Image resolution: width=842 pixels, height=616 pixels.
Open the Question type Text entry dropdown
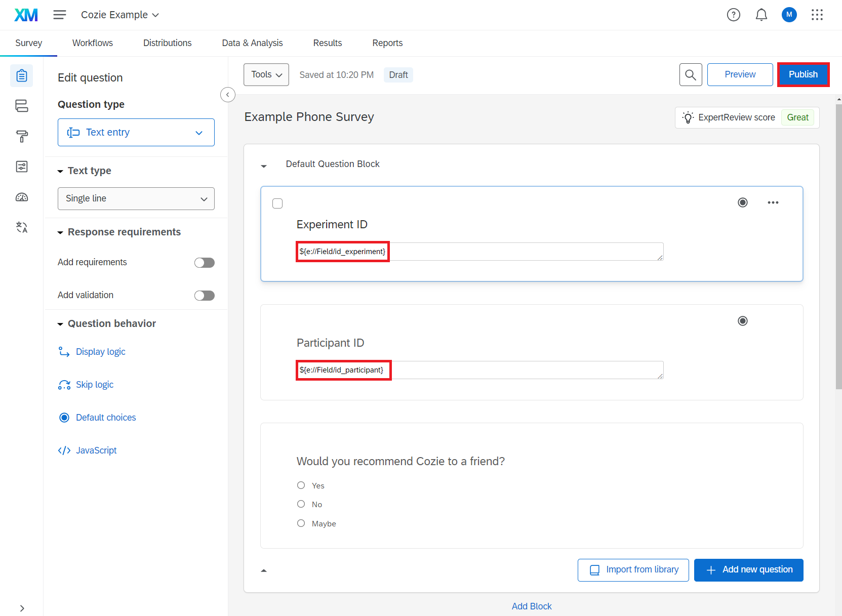136,133
